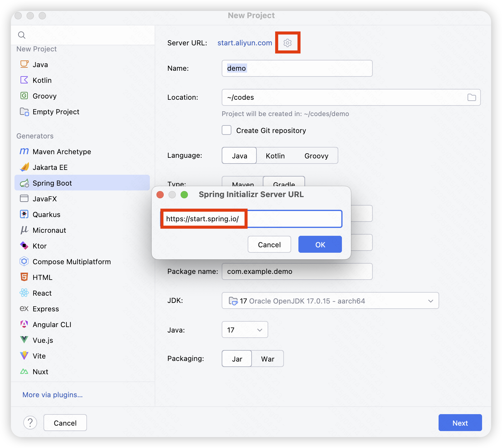Click the Micronaut mu icon
The image size is (502, 448).
click(24, 230)
